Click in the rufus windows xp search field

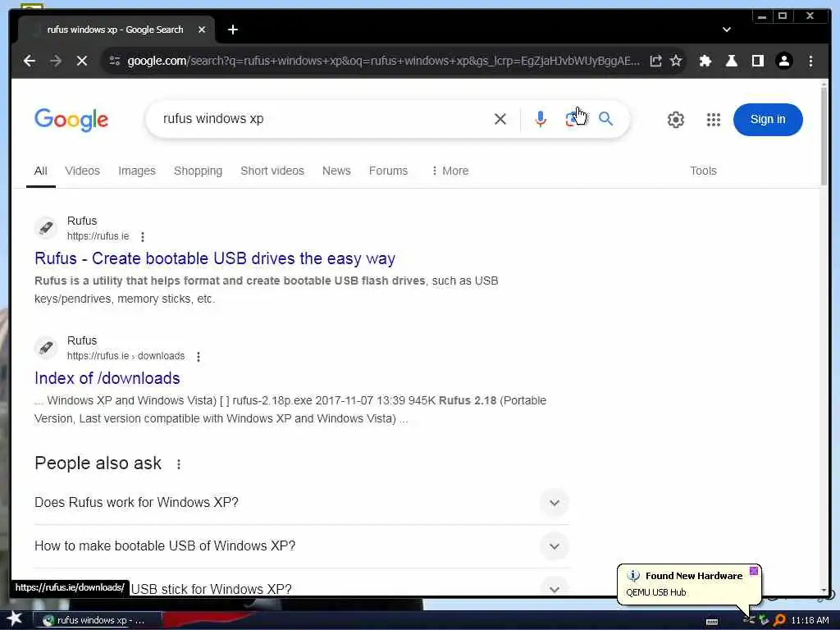(x=322, y=119)
